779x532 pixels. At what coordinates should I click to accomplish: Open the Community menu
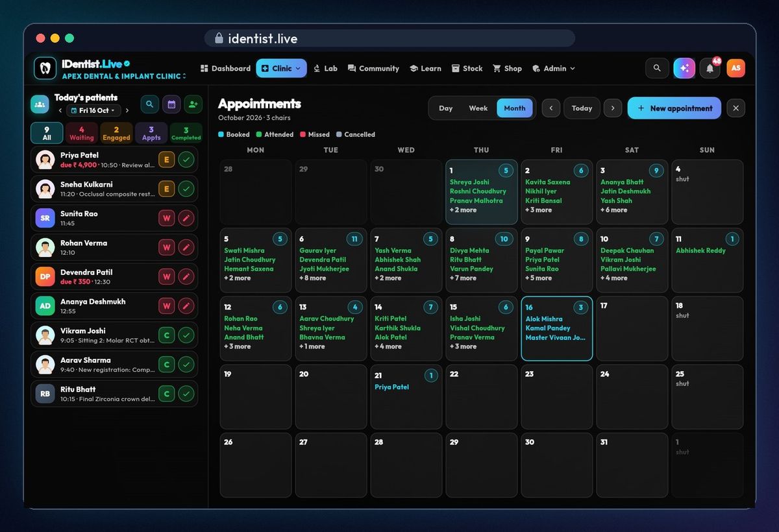coord(373,68)
